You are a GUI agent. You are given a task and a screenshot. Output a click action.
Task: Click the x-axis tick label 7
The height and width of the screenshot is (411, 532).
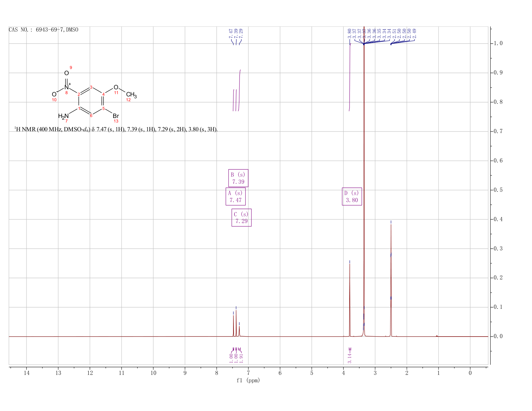(x=248, y=373)
